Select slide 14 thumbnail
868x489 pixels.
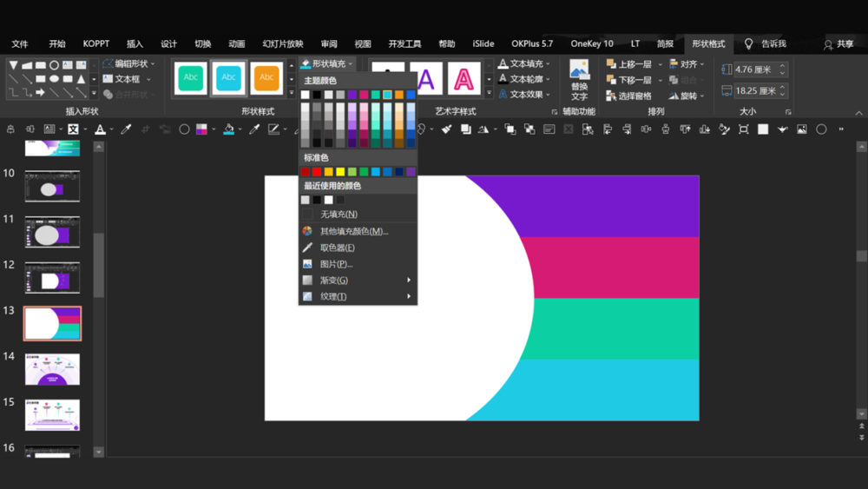pos(53,369)
